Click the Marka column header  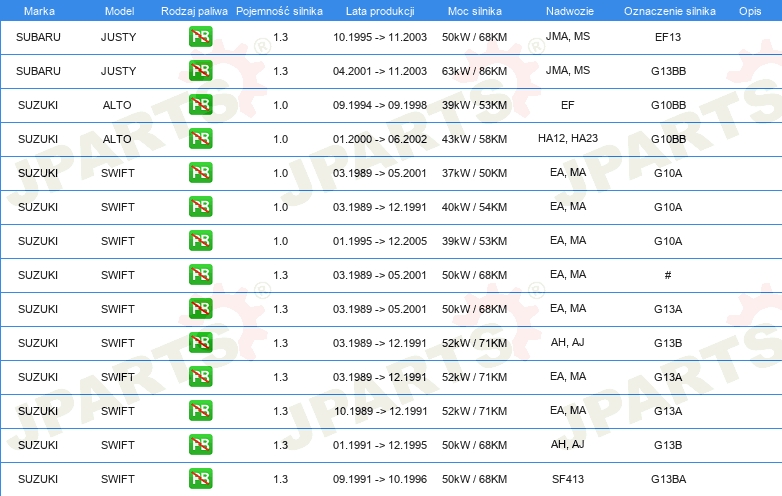click(38, 10)
